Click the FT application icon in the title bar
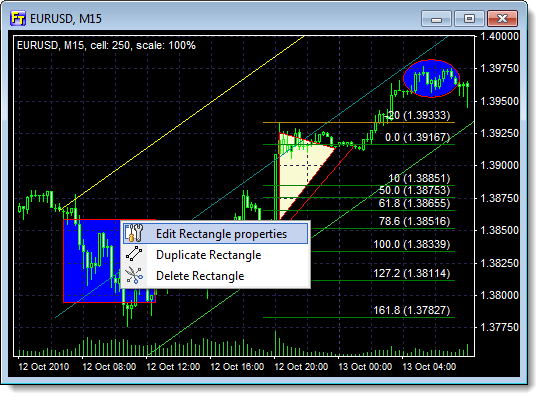Screen dimensions: 543x400 18,18
